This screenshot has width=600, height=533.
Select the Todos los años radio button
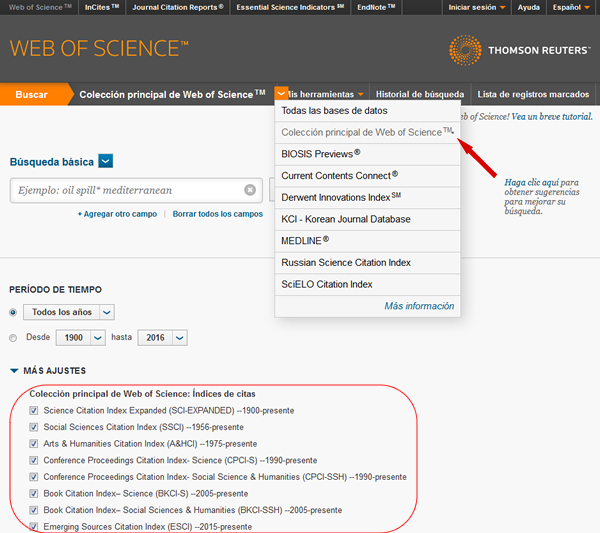click(14, 312)
